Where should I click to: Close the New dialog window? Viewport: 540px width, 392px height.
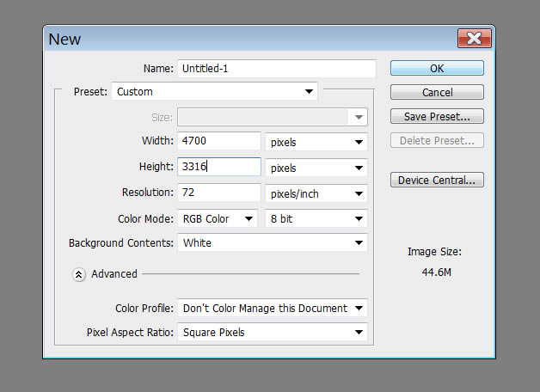point(475,38)
